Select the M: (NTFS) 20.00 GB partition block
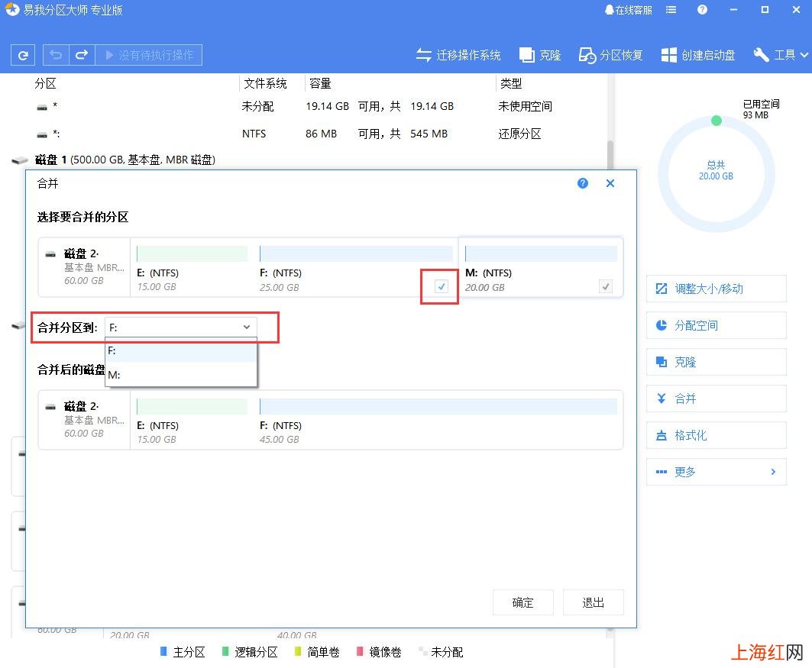812x668 pixels. [x=541, y=268]
